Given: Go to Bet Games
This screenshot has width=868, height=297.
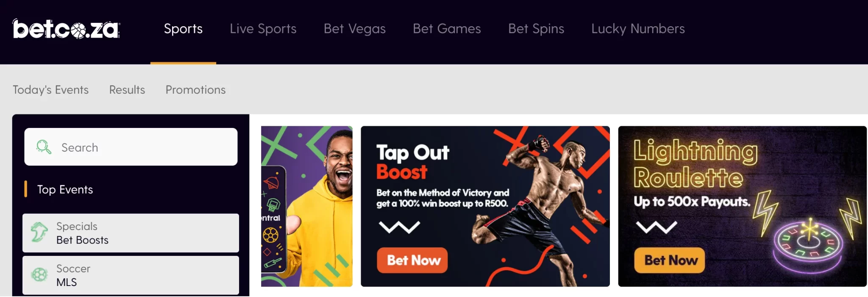Looking at the screenshot, I should pyautogui.click(x=447, y=29).
